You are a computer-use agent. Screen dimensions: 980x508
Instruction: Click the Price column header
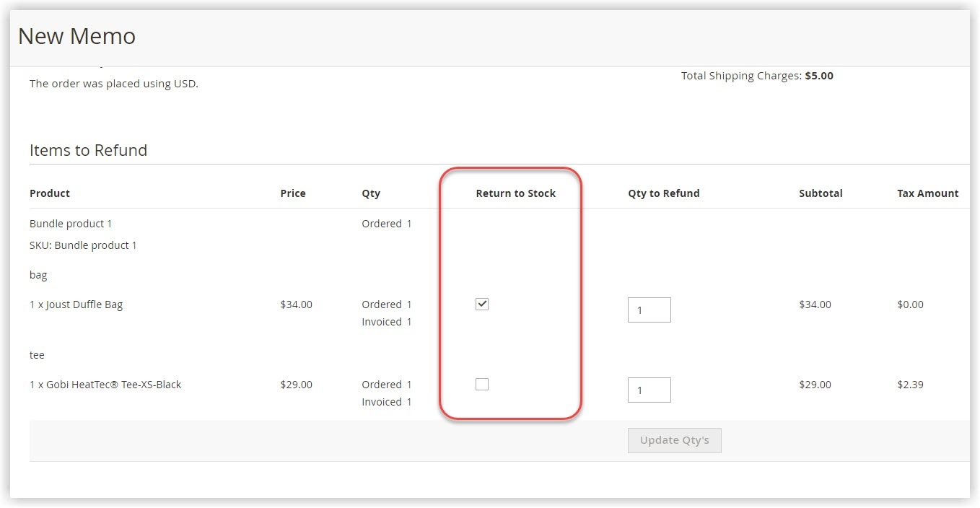click(x=293, y=193)
